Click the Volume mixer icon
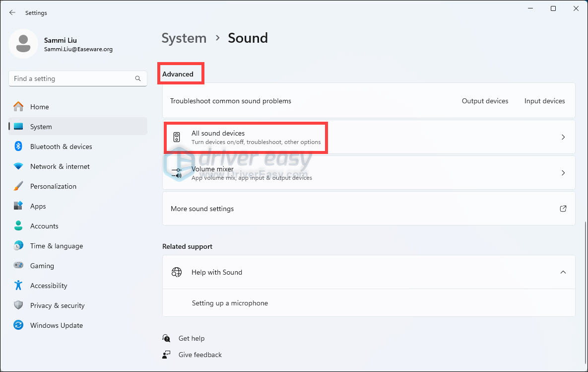This screenshot has height=372, width=588. click(x=177, y=172)
